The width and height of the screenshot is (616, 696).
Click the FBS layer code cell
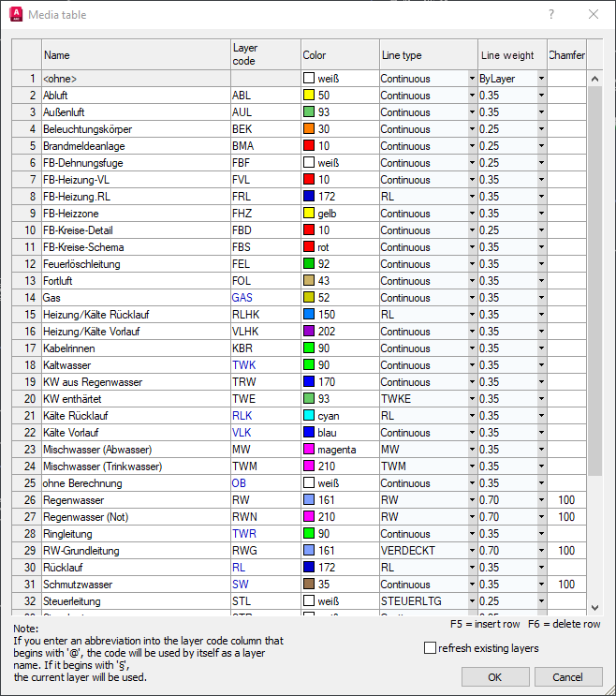266,247
